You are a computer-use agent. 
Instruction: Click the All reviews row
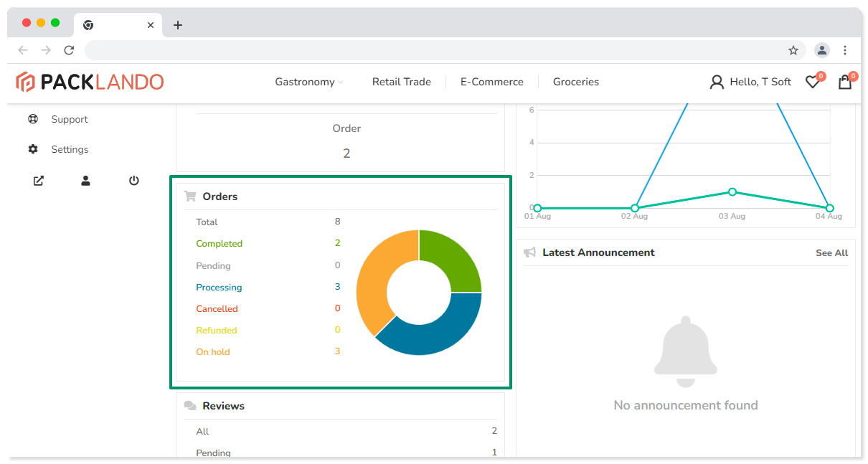[346, 431]
